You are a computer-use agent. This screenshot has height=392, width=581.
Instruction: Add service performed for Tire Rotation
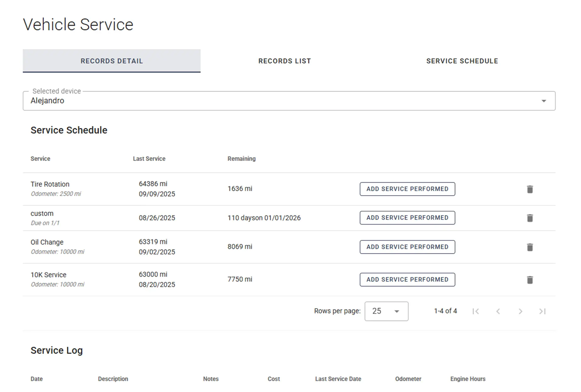[407, 189]
